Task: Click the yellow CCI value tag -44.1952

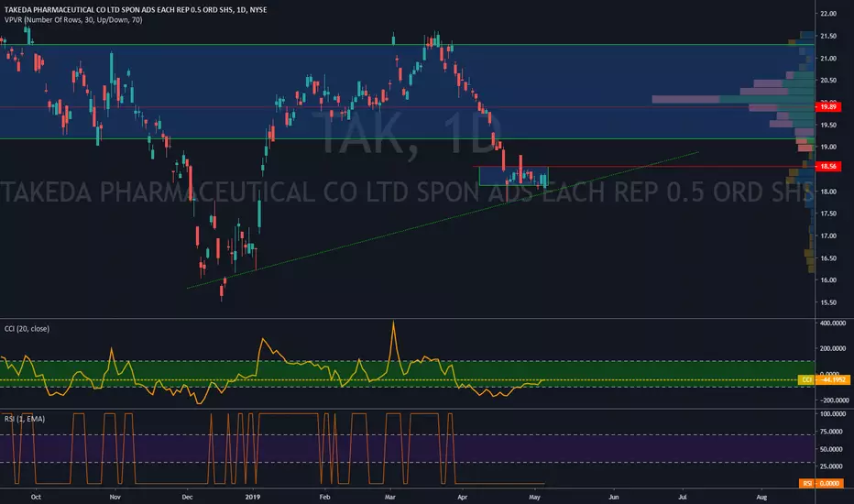Action: coord(824,379)
